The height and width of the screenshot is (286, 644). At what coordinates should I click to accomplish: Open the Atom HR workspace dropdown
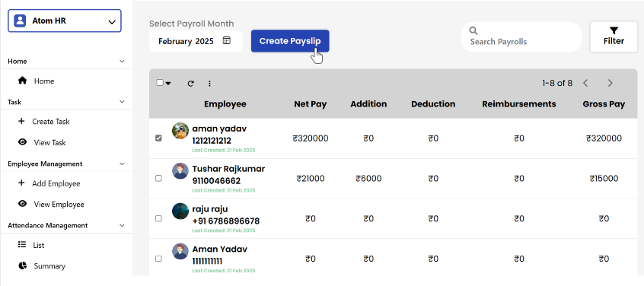[65, 21]
